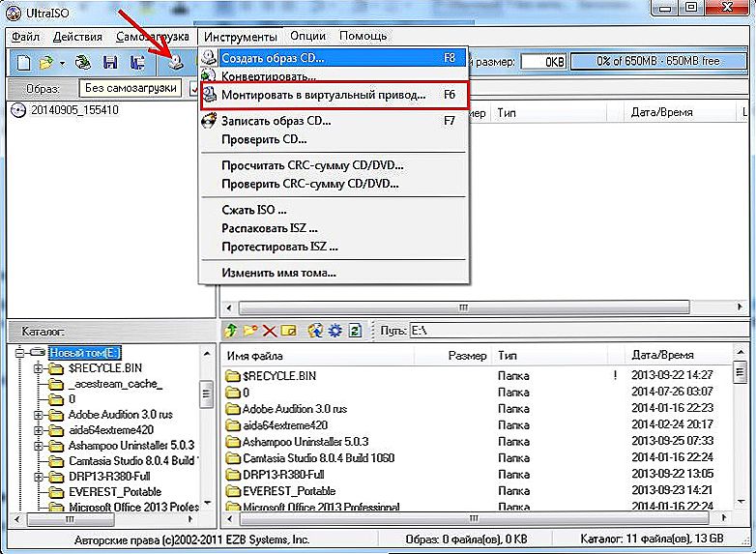Sort lower list by Дата/Время header

tap(662, 356)
